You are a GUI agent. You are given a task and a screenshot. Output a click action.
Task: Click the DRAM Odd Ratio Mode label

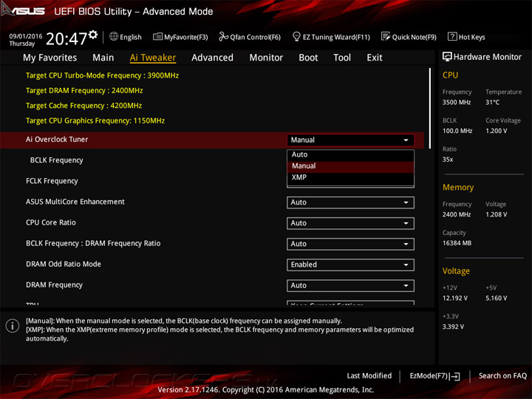(64, 264)
